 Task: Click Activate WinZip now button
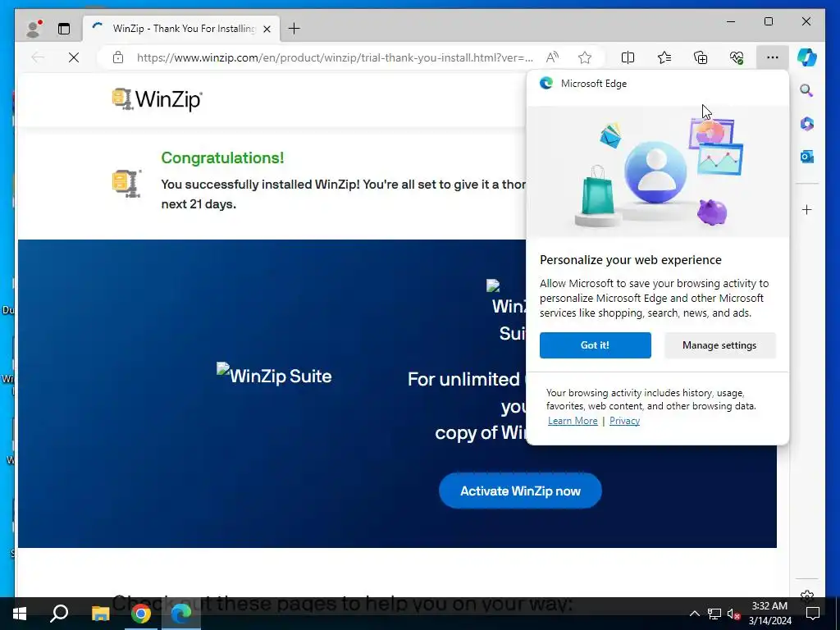[x=520, y=491]
